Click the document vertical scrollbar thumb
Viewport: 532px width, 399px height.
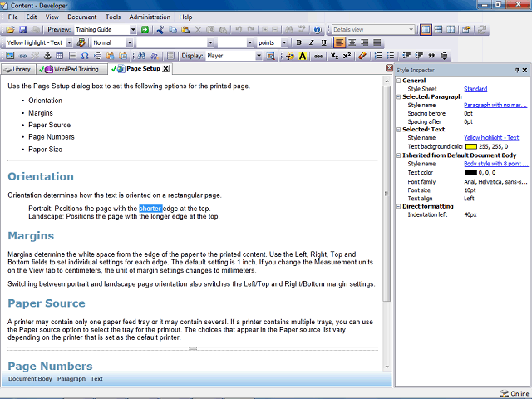click(x=387, y=194)
